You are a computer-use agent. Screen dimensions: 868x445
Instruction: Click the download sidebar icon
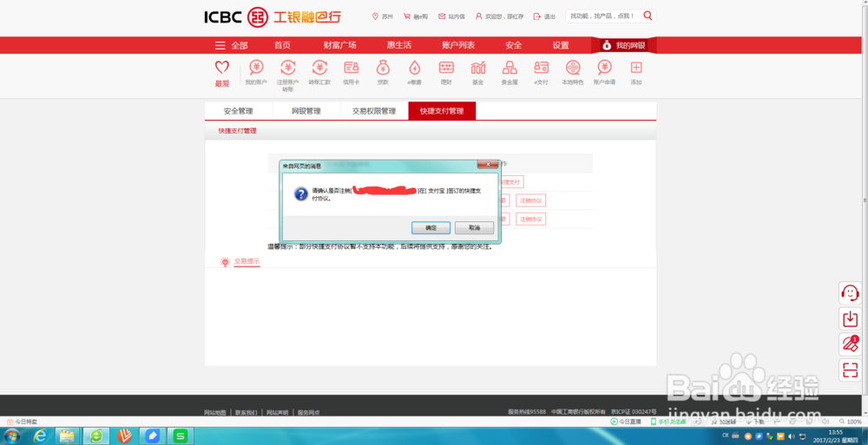pyautogui.click(x=850, y=318)
